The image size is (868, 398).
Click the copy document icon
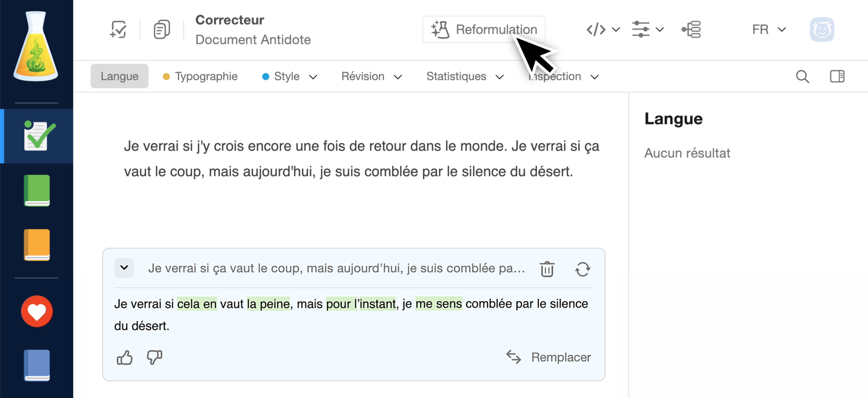click(x=162, y=30)
